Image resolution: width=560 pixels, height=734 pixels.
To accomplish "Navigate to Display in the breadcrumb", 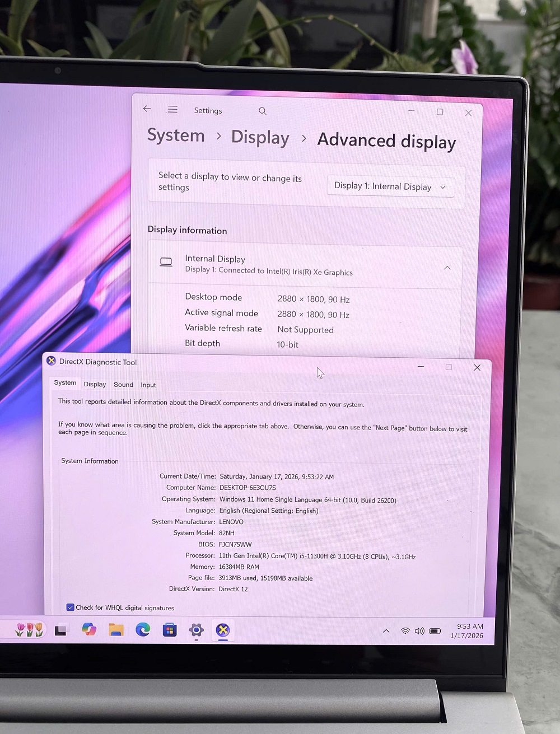I will click(260, 138).
